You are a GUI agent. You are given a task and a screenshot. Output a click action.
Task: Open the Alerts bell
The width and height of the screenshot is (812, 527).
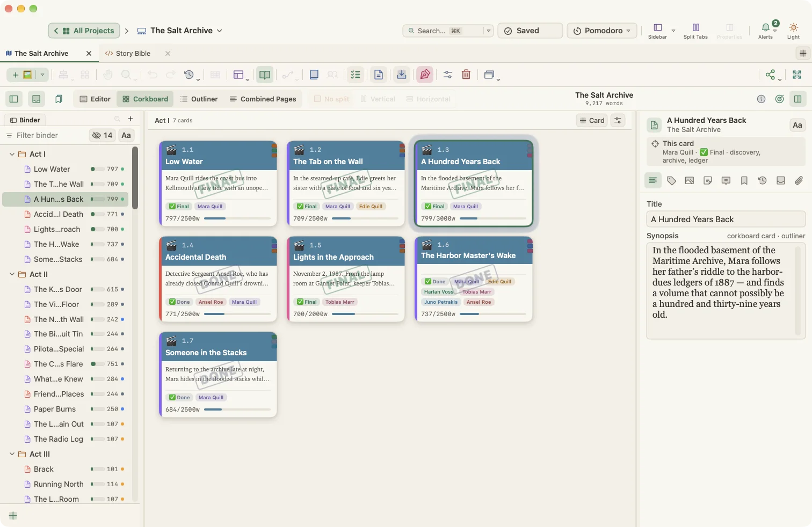pyautogui.click(x=766, y=31)
